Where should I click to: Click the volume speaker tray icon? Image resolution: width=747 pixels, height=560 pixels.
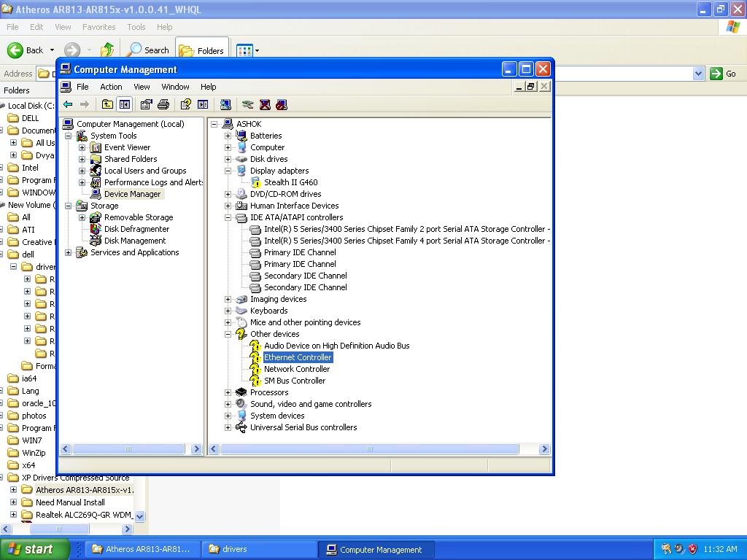point(679,549)
